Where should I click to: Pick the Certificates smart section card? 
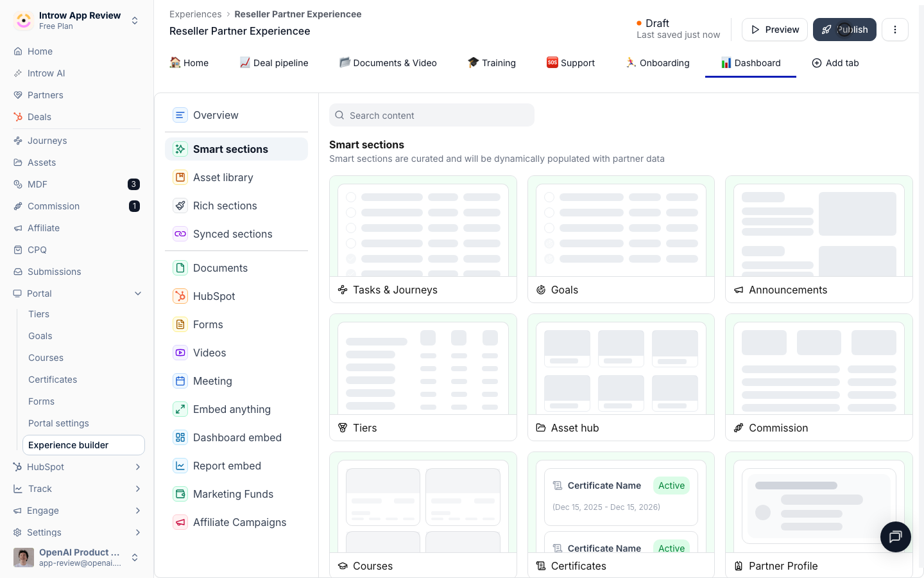[x=621, y=514]
